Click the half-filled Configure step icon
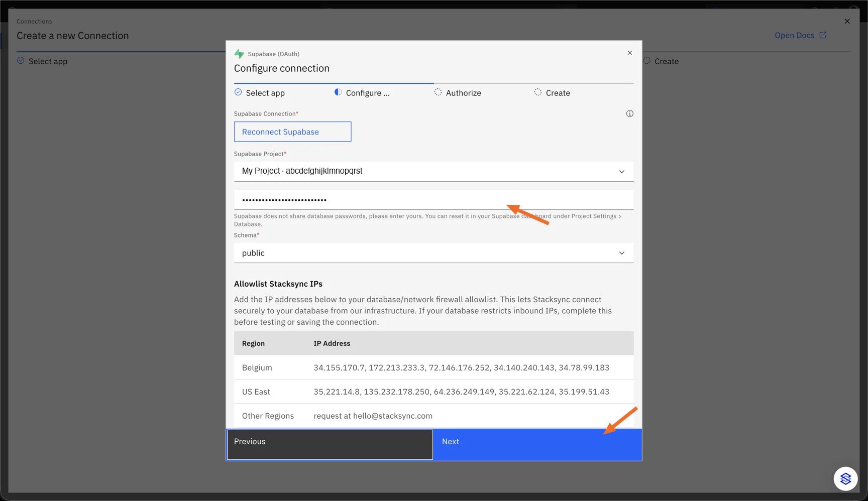This screenshot has width=868, height=501. (338, 92)
